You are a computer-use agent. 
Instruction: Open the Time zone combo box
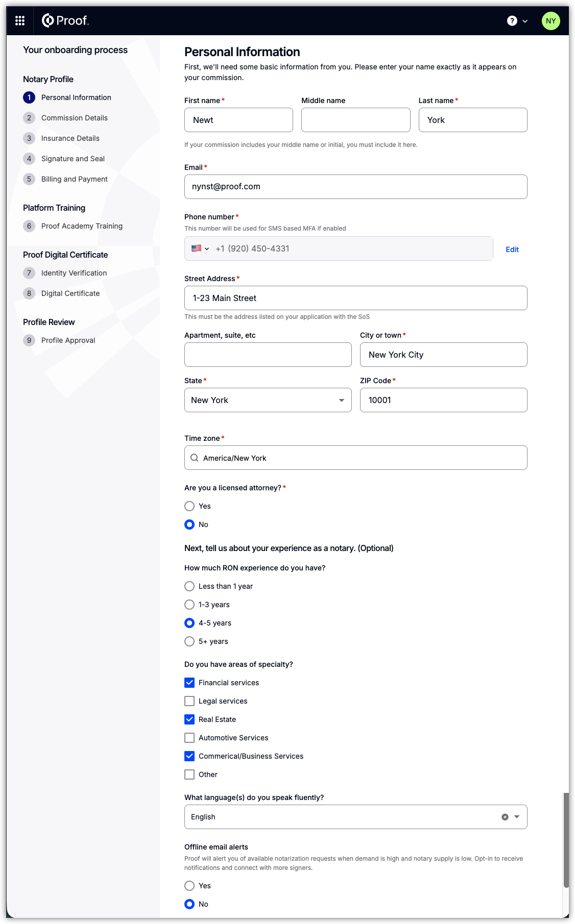click(x=356, y=458)
